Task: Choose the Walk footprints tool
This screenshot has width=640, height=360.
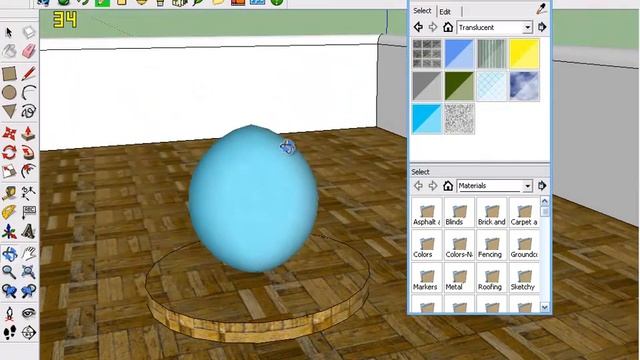Action: tap(9, 332)
